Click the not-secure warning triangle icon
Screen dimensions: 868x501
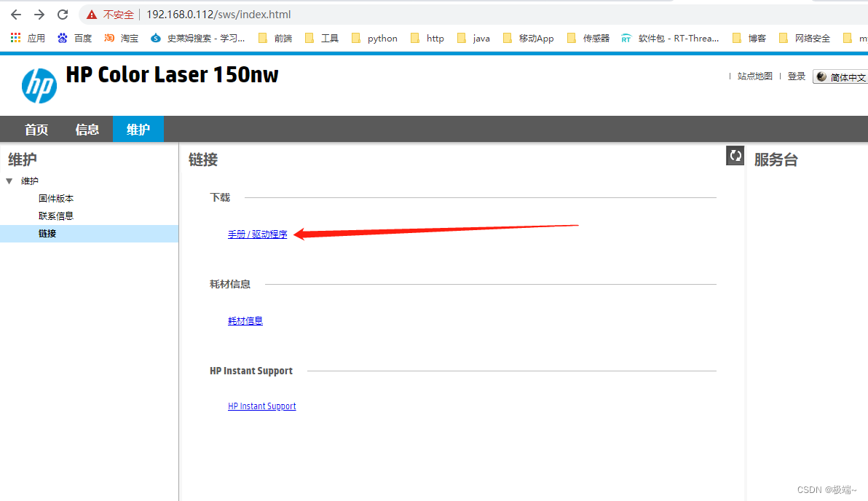coord(92,15)
